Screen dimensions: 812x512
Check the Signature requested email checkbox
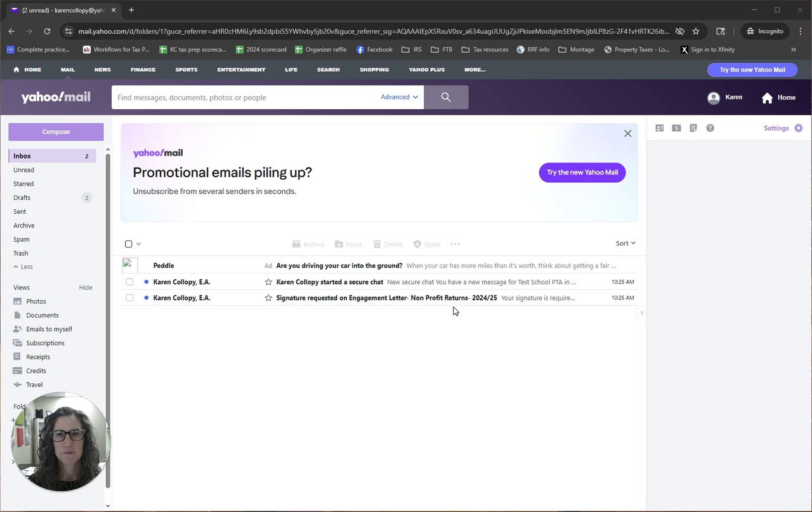[129, 298]
